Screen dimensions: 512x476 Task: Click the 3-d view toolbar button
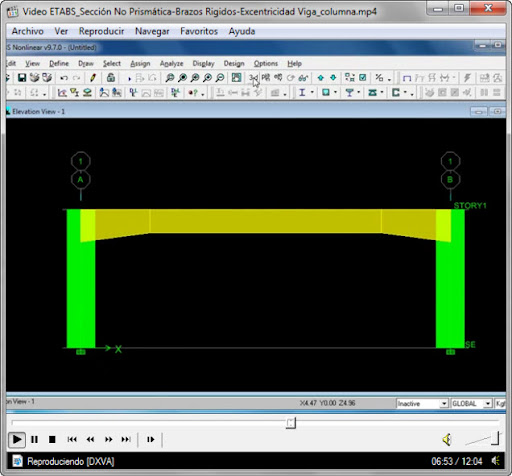(x=253, y=78)
